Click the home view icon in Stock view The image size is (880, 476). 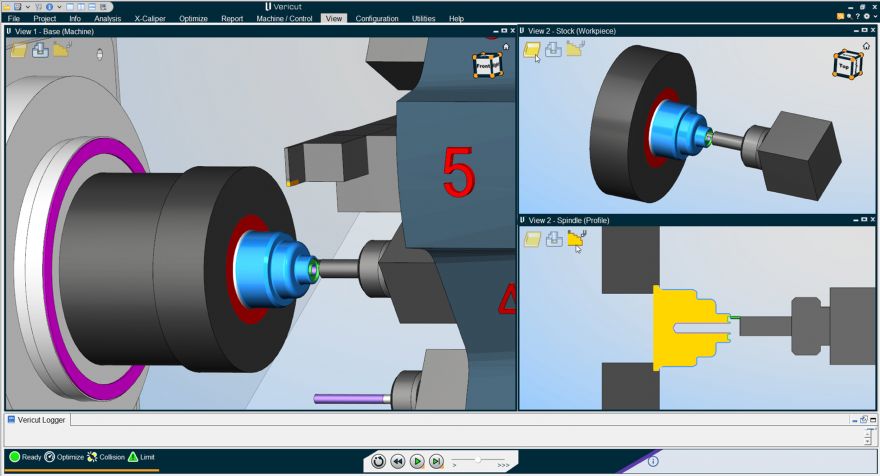pos(867,46)
